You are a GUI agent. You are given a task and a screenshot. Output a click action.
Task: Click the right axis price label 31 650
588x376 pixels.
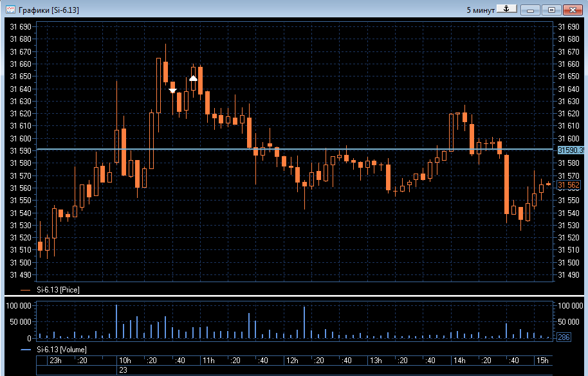[569, 76]
